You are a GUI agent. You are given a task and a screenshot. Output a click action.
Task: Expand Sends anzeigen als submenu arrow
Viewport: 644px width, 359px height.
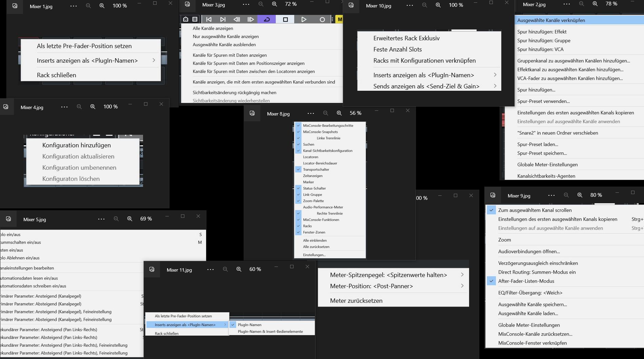click(495, 86)
